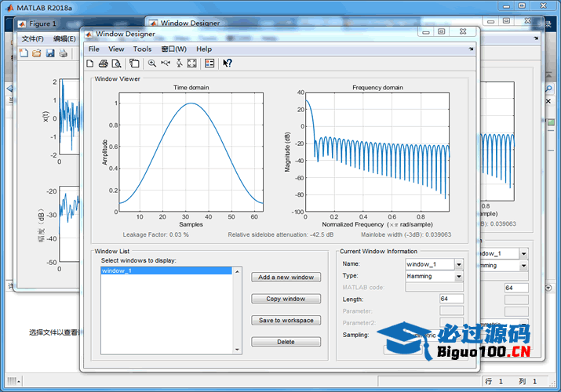
Task: Open the Help menu in Window Designer
Action: pyautogui.click(x=204, y=49)
